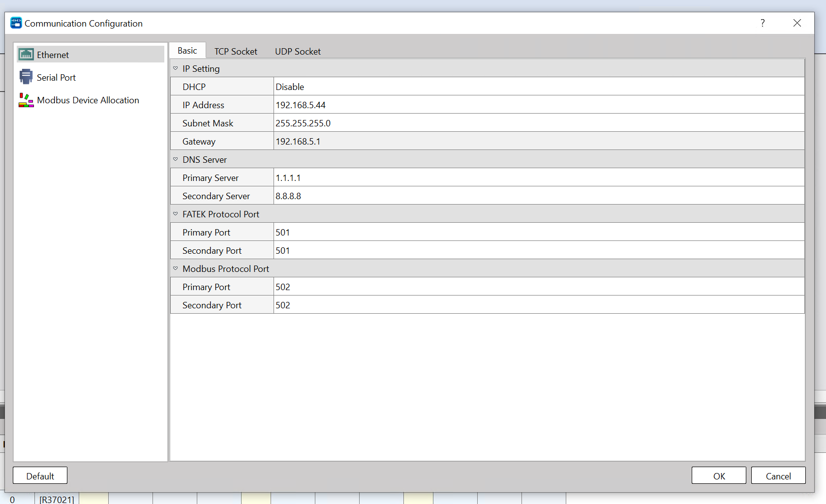The width and height of the screenshot is (826, 504).
Task: Open the UDP Socket tab
Action: [298, 52]
